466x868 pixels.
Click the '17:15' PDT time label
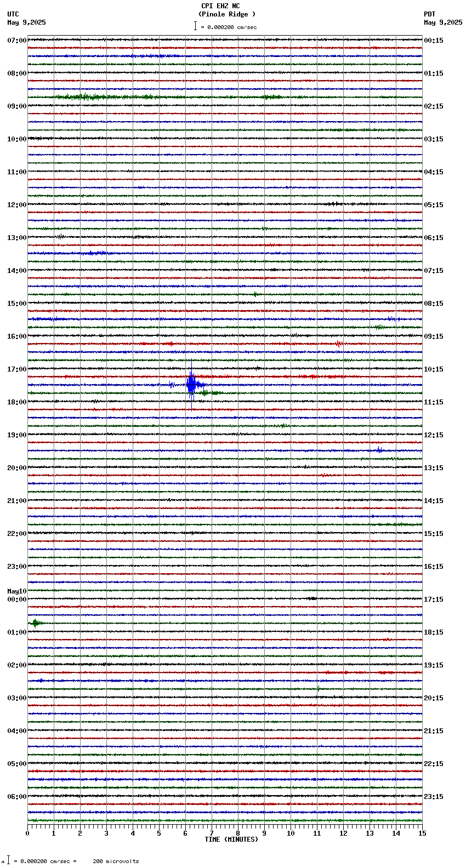(434, 599)
